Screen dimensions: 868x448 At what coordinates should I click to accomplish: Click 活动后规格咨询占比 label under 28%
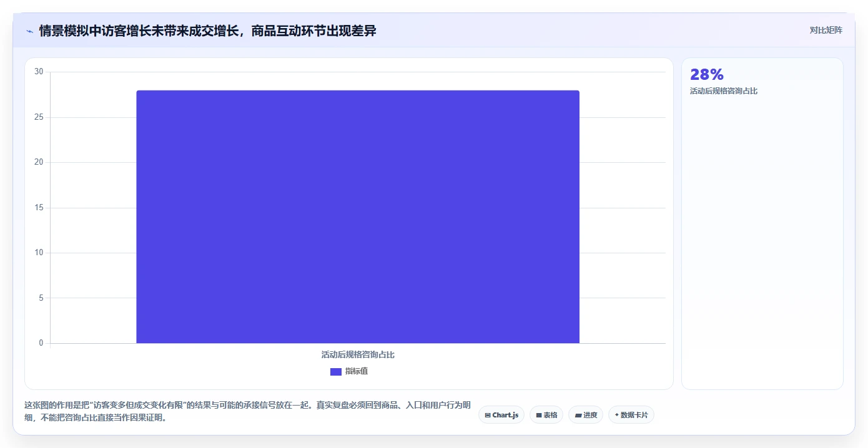(724, 91)
